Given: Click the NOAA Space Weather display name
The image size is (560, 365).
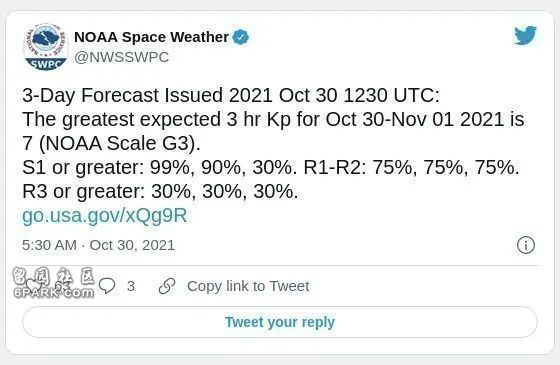Looking at the screenshot, I should 151,37.
